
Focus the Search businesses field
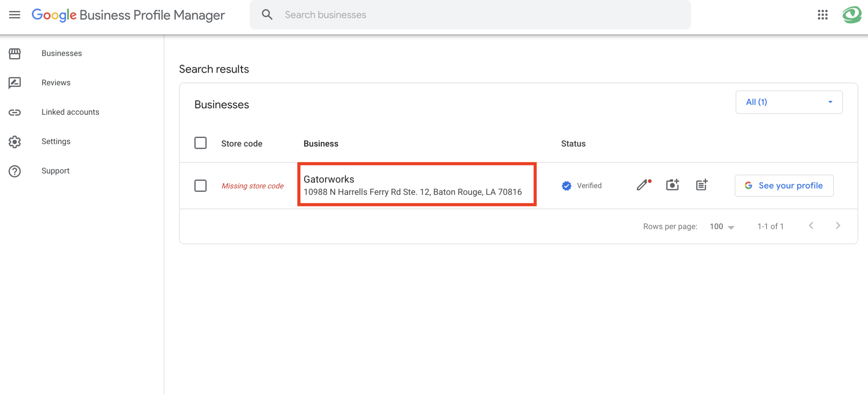click(470, 15)
